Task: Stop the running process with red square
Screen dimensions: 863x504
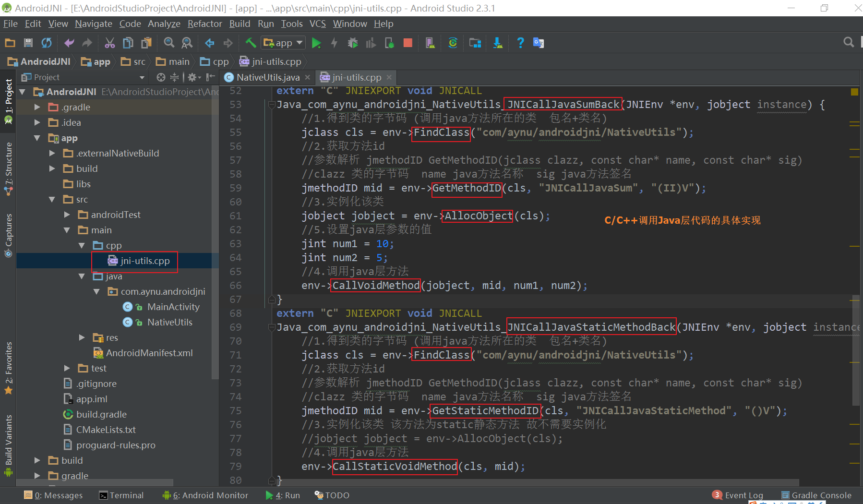Action: 408,43
